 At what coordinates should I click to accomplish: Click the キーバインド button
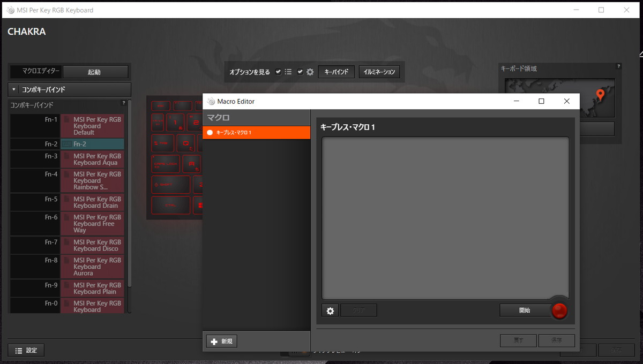(x=336, y=72)
